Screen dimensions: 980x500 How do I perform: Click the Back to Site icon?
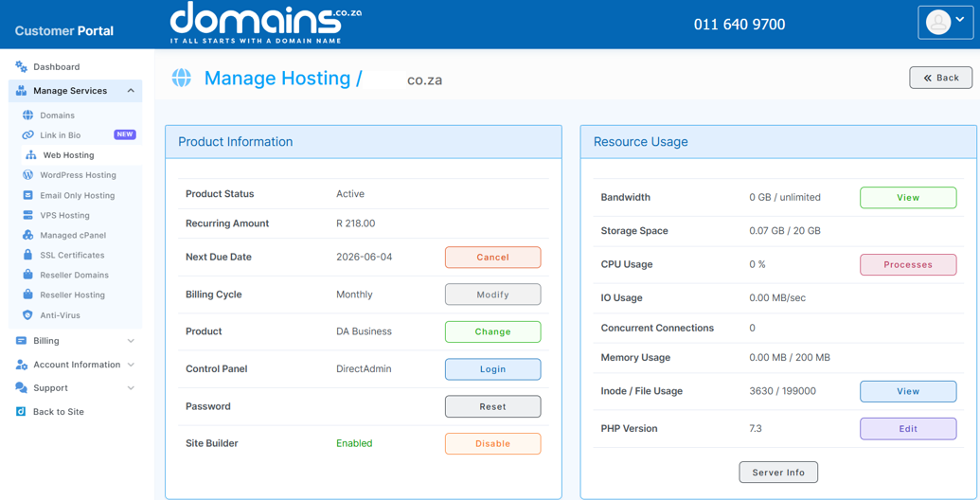[21, 412]
